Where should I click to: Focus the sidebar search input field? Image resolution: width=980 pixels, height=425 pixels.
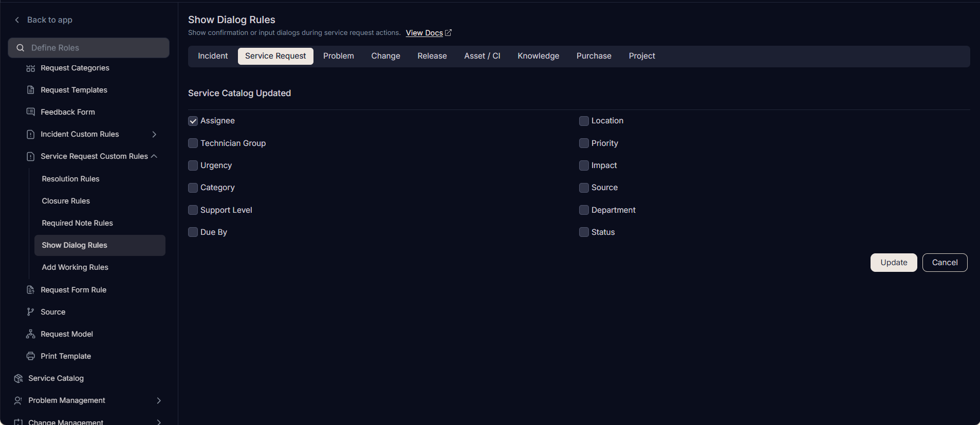click(89, 48)
